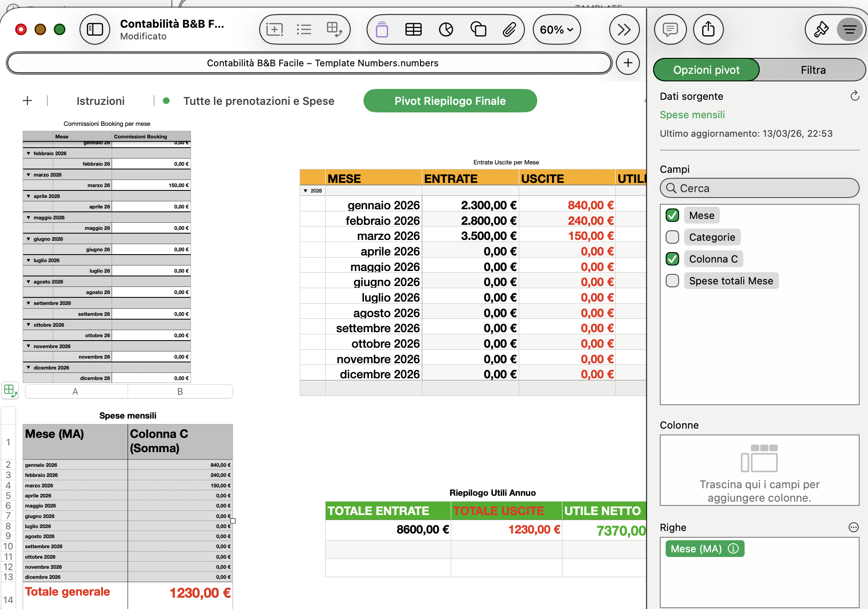The width and height of the screenshot is (868, 609).
Task: Collapse the 2026 year group row
Action: tap(306, 191)
